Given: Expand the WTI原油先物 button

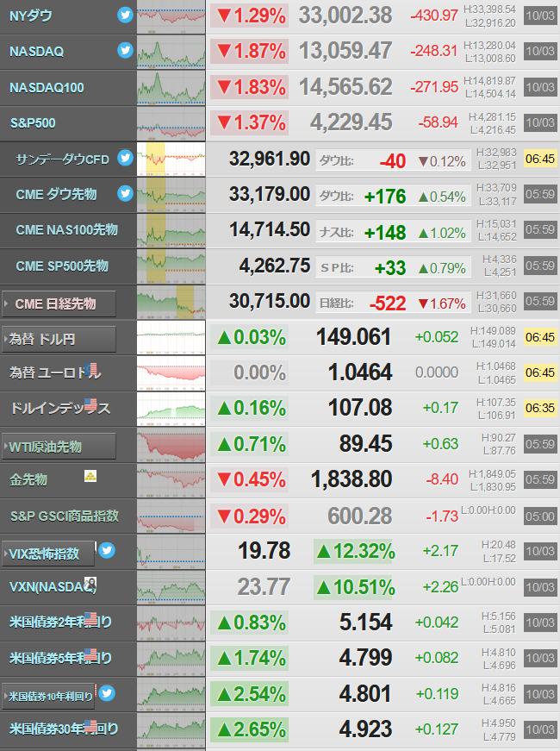Looking at the screenshot, I should pyautogui.click(x=59, y=447).
